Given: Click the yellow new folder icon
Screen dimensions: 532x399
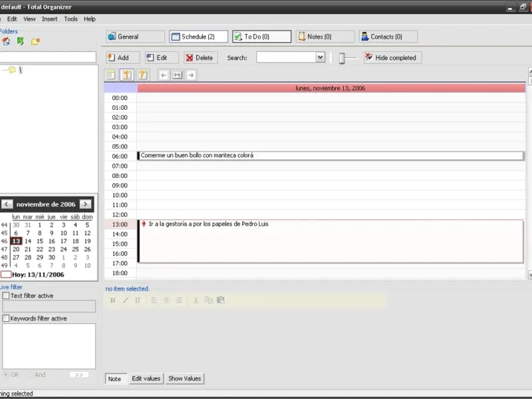Looking at the screenshot, I should tap(35, 41).
